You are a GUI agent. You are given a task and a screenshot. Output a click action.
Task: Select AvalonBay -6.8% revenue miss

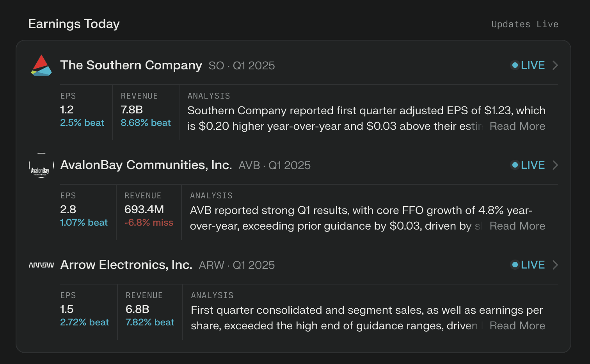pos(149,223)
